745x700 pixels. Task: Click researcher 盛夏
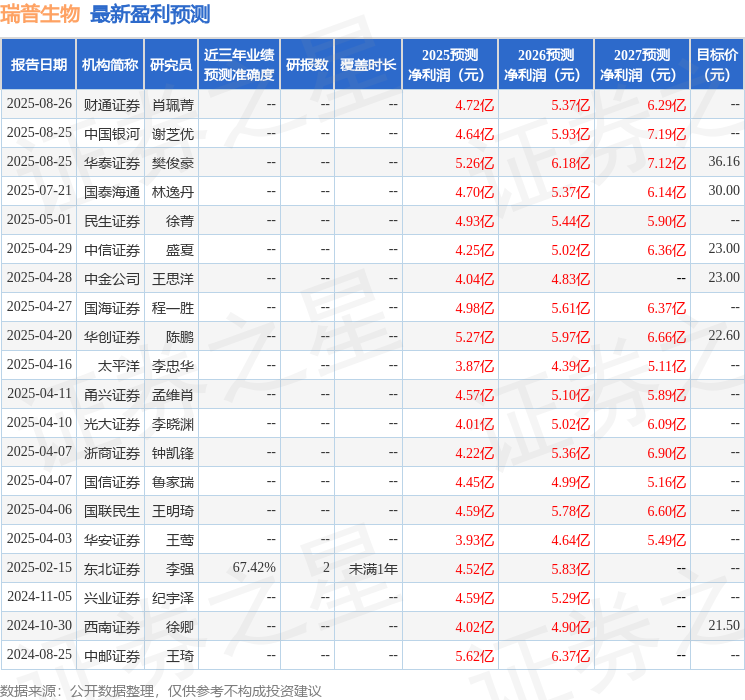coord(180,250)
